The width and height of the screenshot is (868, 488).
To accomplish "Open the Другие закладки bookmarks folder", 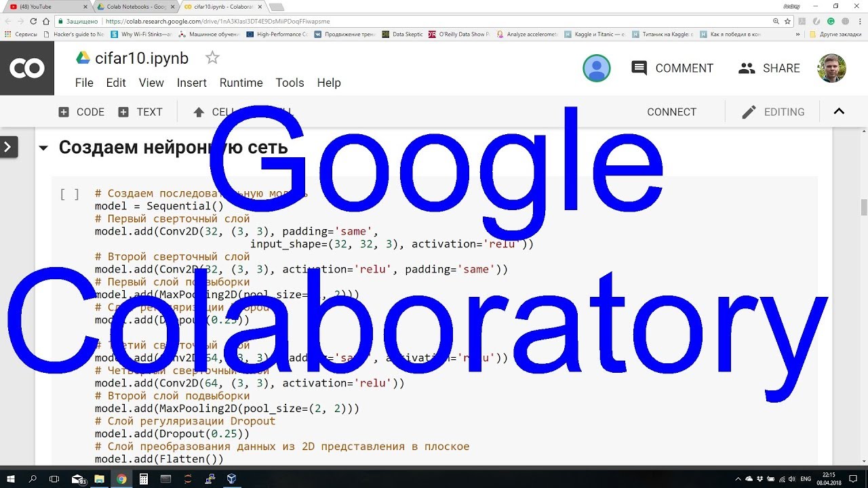I will tap(837, 34).
